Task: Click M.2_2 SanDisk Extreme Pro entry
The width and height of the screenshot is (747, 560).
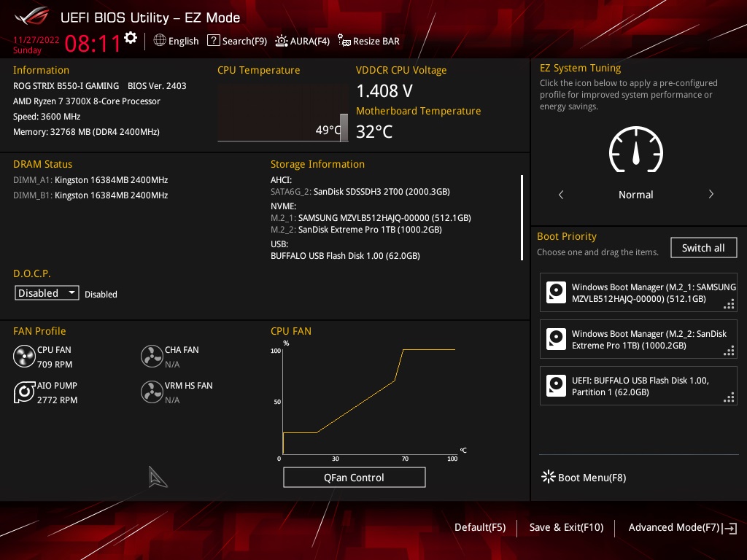Action: (x=356, y=230)
